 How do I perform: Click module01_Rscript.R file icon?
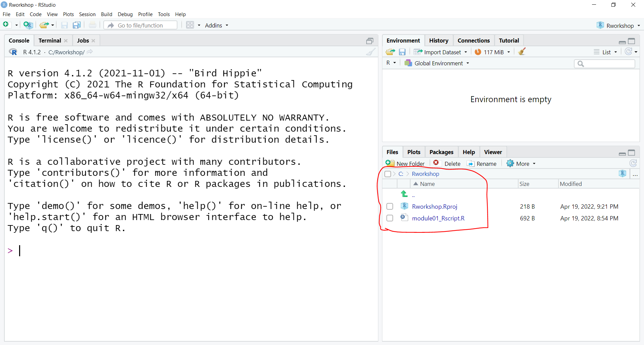(404, 218)
